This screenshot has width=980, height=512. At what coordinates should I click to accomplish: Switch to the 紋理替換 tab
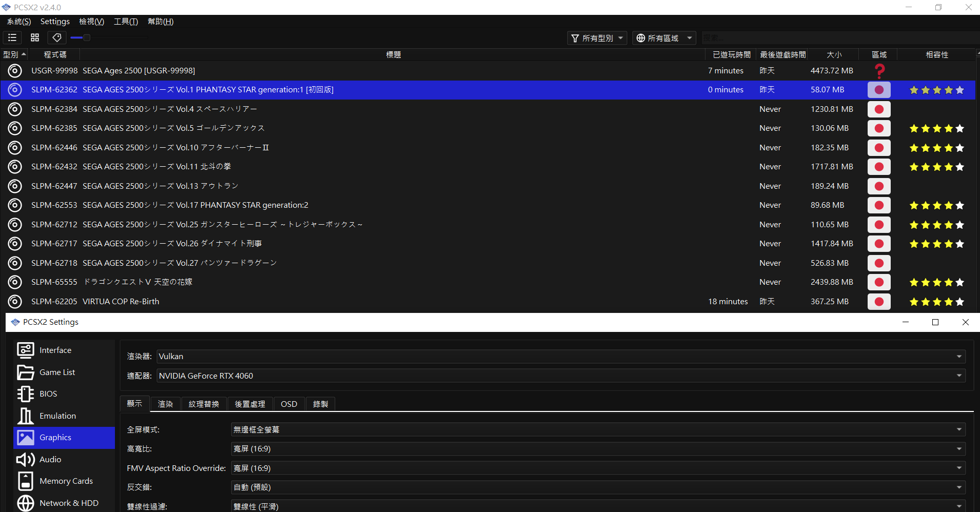point(204,404)
